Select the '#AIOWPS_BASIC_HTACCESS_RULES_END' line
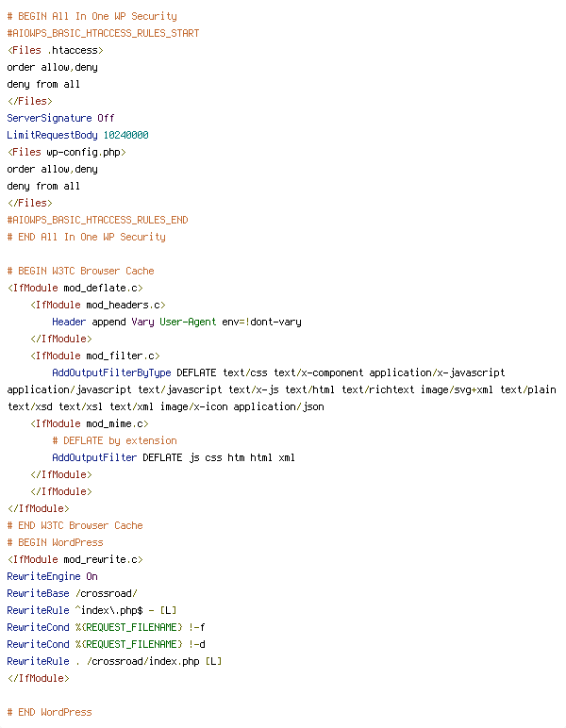This screenshot has width=566, height=728. [97, 220]
